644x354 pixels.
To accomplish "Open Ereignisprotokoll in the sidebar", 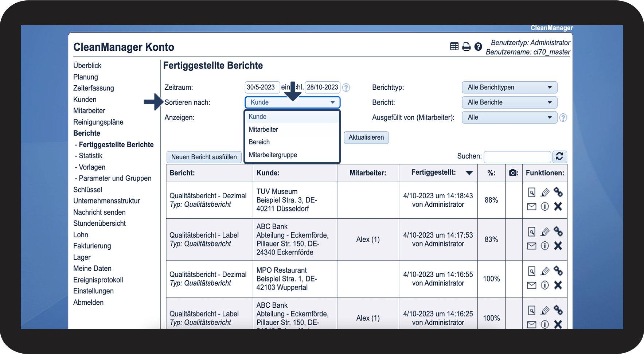I will pos(98,280).
